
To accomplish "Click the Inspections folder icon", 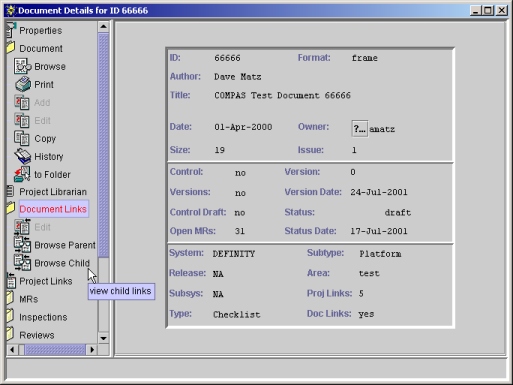I will point(10,316).
